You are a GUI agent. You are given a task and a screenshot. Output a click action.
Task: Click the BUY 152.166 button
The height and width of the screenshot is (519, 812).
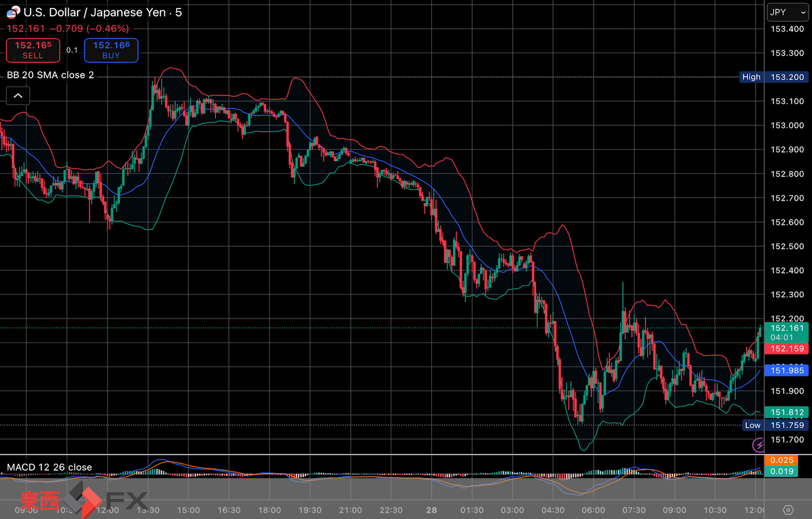pos(111,50)
